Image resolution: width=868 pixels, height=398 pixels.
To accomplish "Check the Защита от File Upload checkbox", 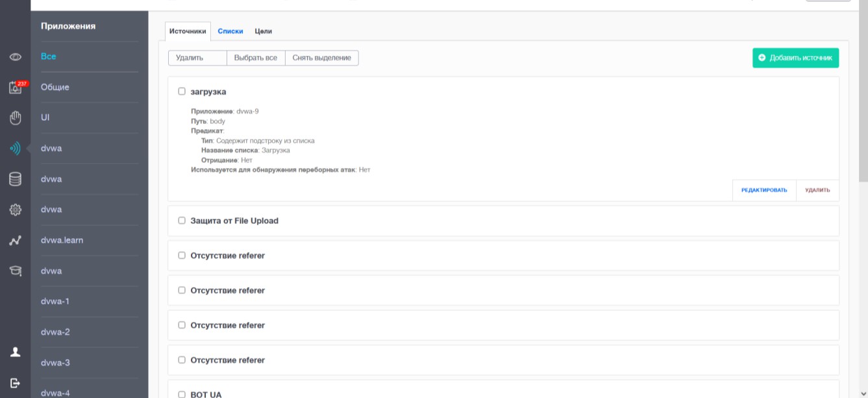I will pyautogui.click(x=182, y=221).
